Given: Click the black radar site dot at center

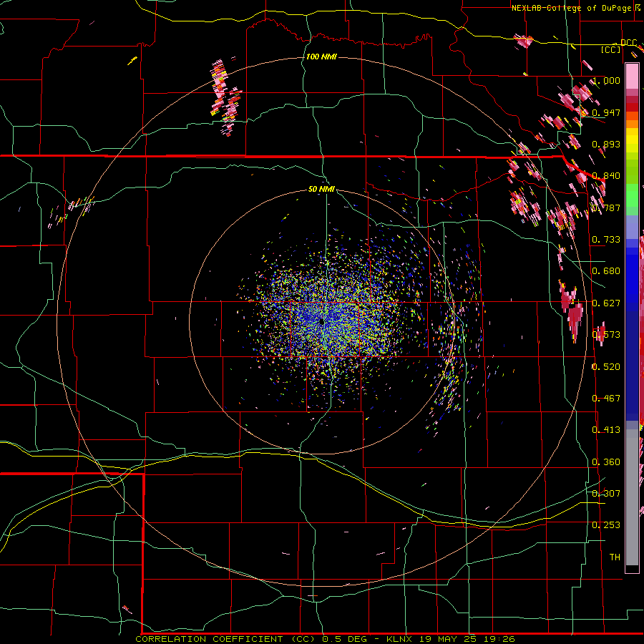Looking at the screenshot, I should [321, 323].
